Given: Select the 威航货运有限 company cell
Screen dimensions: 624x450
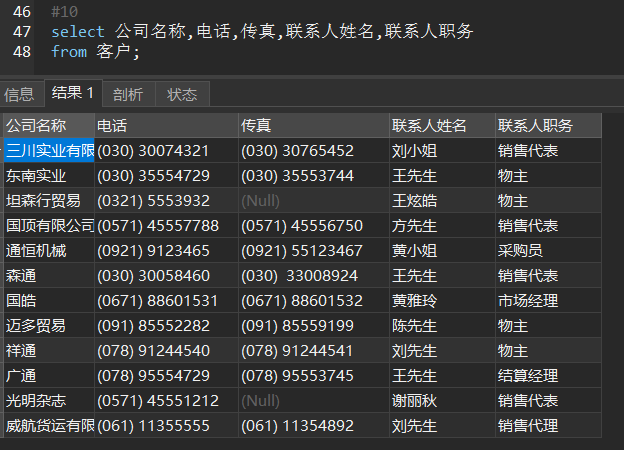Looking at the screenshot, I should point(49,425).
